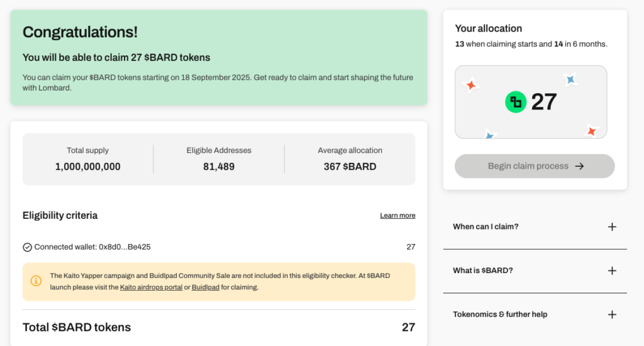644x346 pixels.
Task: Click the checkmark icon beside Connected wallet
Action: pos(27,247)
